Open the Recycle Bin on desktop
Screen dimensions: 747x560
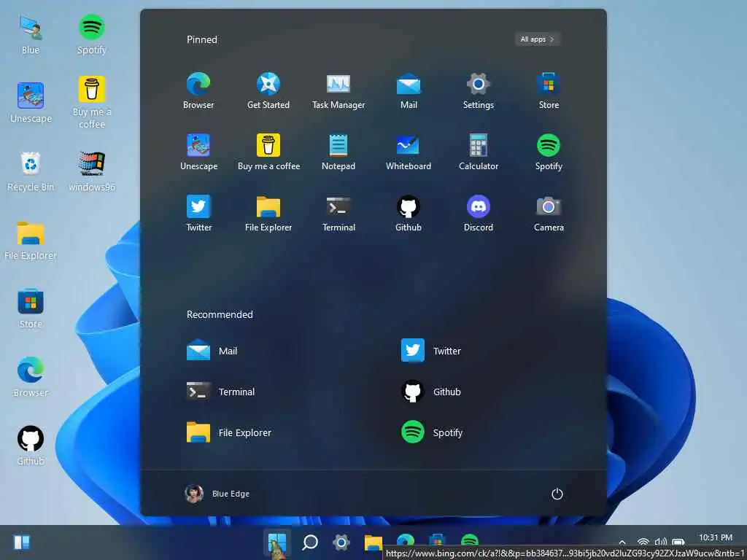point(31,171)
